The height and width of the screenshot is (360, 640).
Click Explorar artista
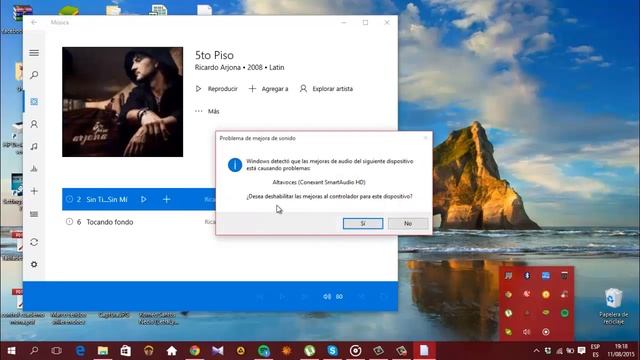click(x=326, y=89)
